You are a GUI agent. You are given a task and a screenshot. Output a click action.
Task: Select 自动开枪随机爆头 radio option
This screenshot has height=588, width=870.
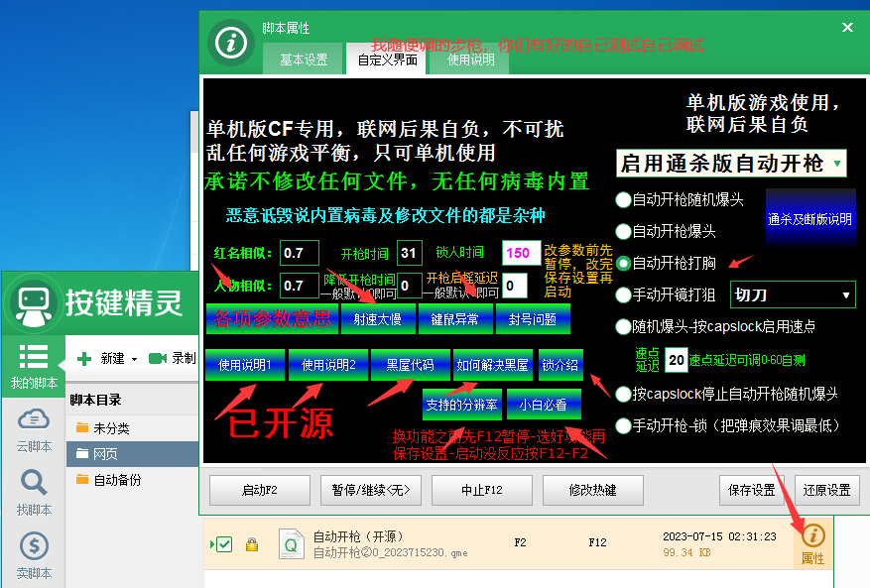(x=623, y=199)
